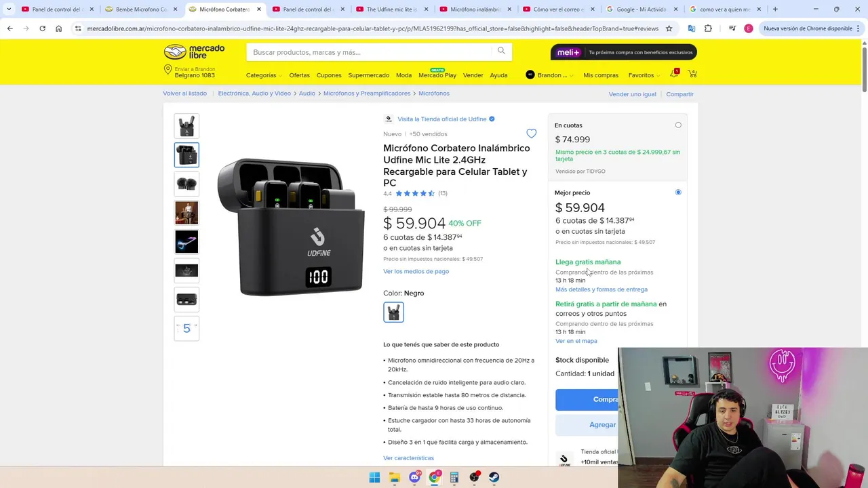Click Volver al listado link
868x488 pixels.
pos(184,94)
